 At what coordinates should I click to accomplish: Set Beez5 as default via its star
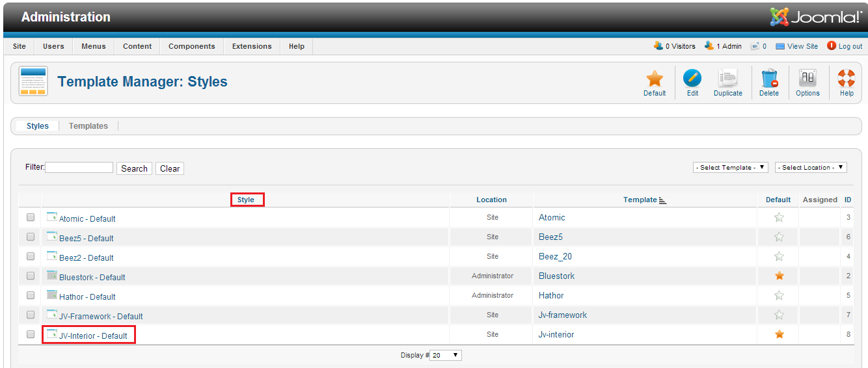coord(779,237)
